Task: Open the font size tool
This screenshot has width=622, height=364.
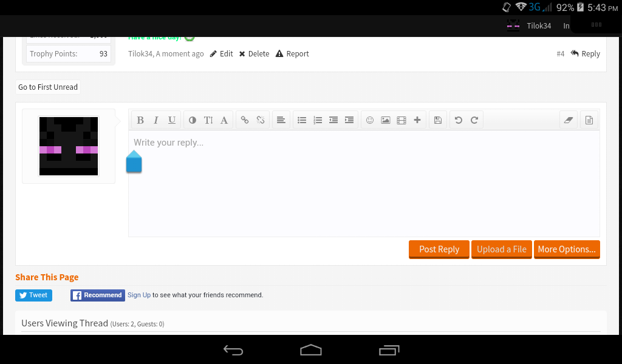Action: click(x=208, y=120)
